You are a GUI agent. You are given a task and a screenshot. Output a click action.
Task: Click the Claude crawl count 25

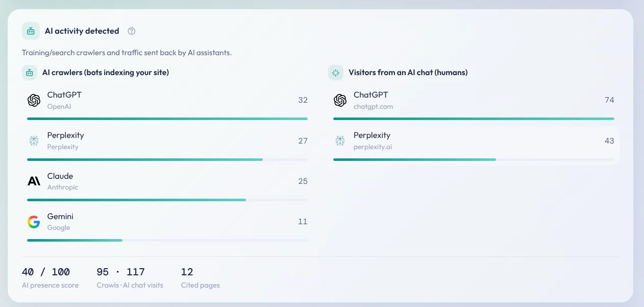[x=303, y=181]
